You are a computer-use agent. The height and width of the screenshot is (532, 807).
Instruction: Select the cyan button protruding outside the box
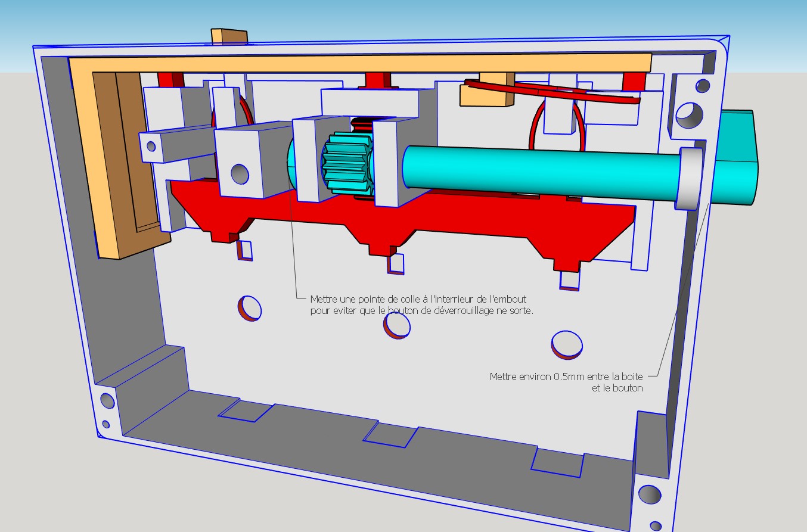pyautogui.click(x=737, y=158)
